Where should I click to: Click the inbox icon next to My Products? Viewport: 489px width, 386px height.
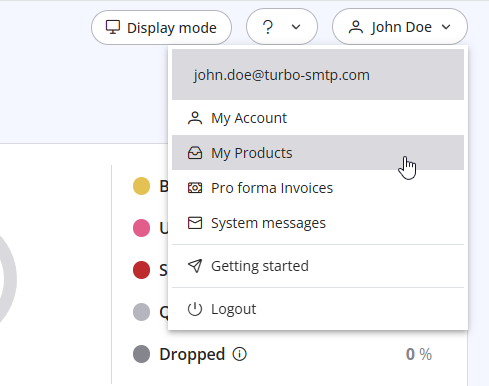click(195, 153)
